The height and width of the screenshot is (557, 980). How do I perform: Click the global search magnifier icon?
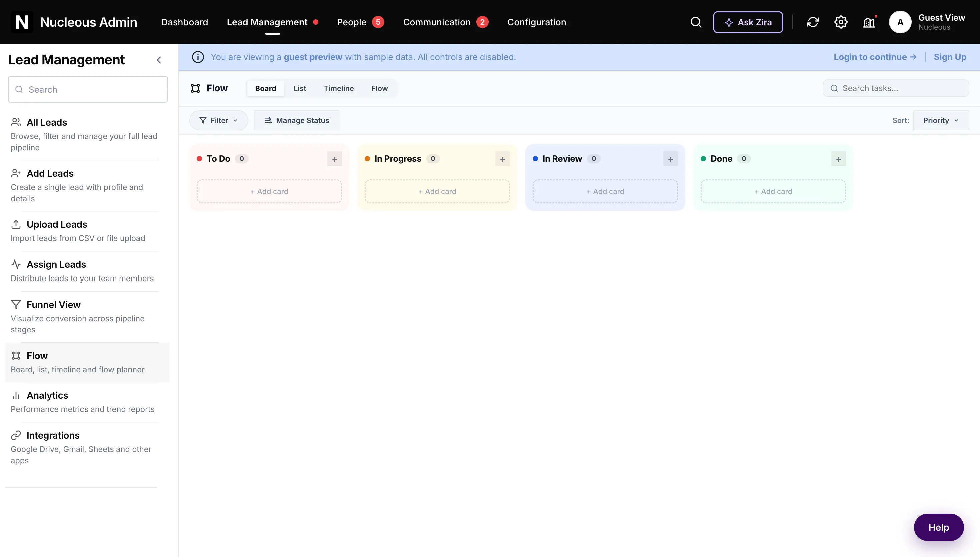(x=696, y=22)
